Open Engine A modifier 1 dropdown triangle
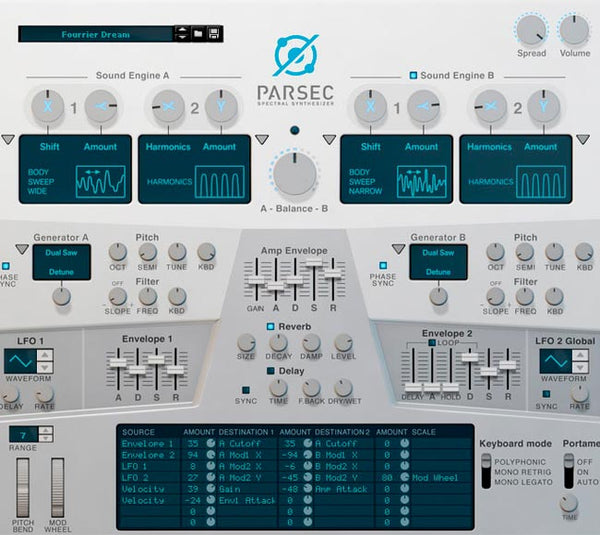The image size is (600, 535). coord(8,139)
